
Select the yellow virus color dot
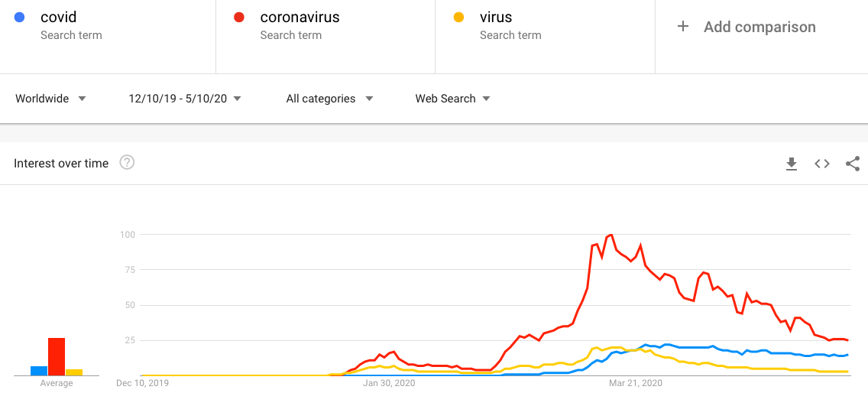[x=458, y=17]
